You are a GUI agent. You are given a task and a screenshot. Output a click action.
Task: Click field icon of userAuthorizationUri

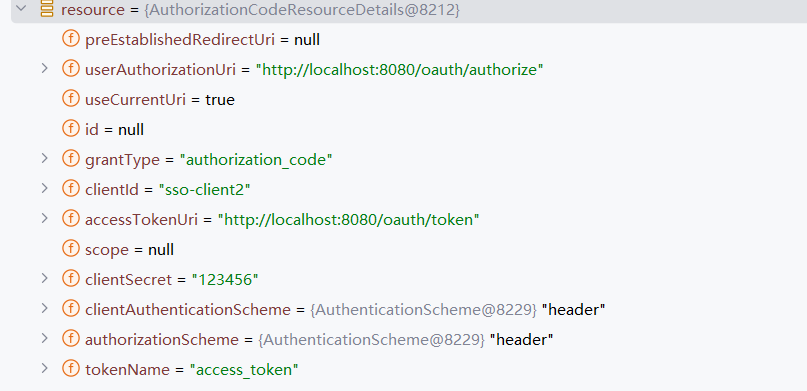click(71, 68)
